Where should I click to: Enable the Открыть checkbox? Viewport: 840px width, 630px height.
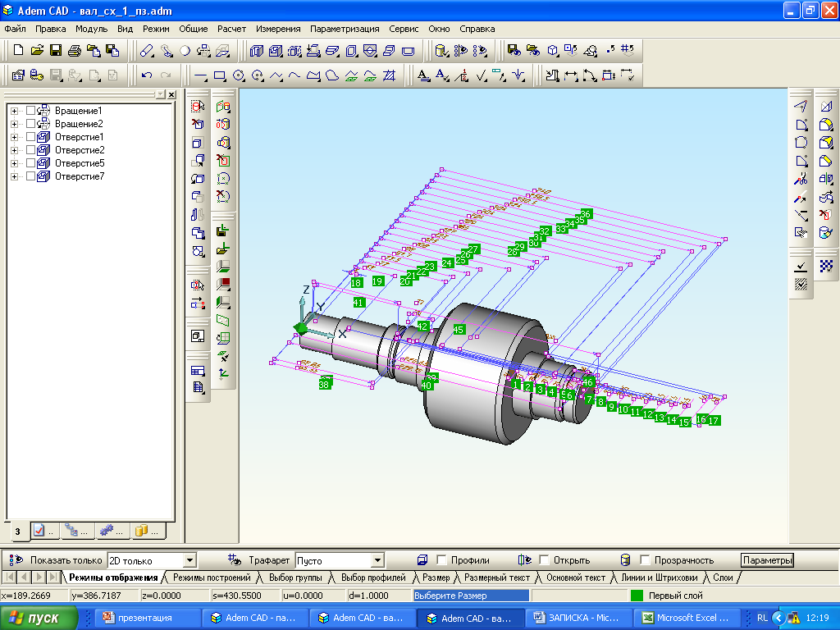[544, 559]
